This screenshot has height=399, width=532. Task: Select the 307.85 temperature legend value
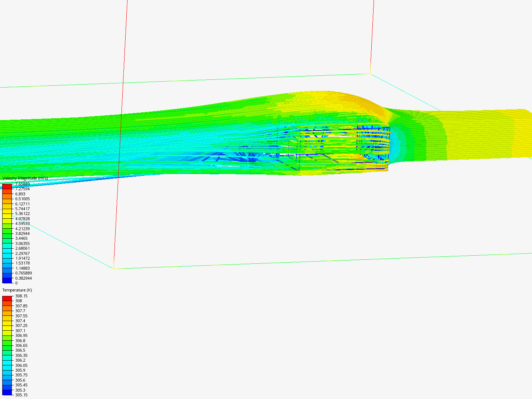coord(21,306)
